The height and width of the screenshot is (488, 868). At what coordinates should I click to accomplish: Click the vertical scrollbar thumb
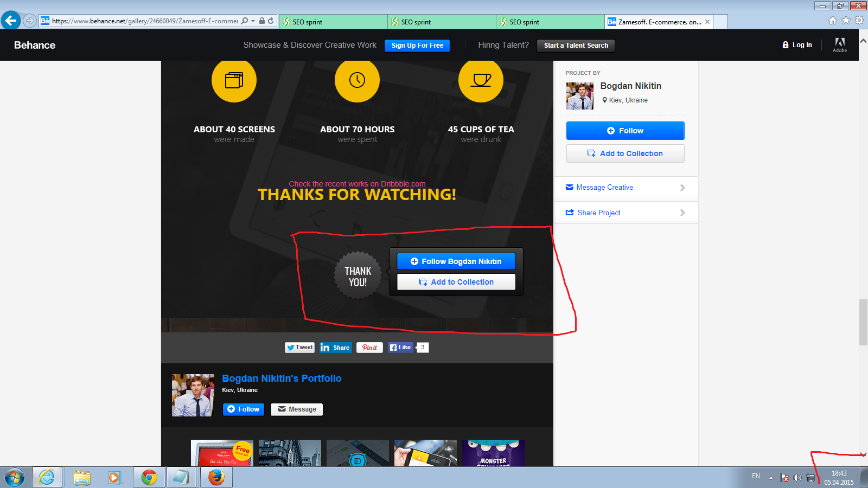point(864,322)
